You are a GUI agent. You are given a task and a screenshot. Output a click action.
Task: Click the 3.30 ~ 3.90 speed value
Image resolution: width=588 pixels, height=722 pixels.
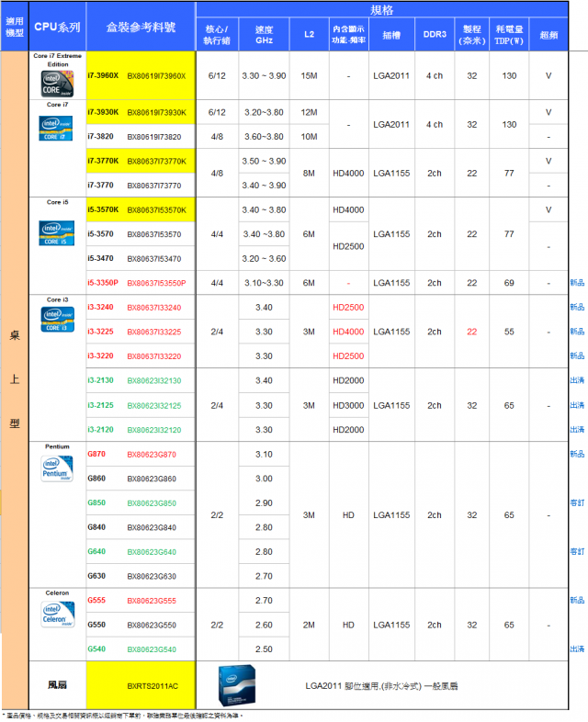click(x=264, y=76)
